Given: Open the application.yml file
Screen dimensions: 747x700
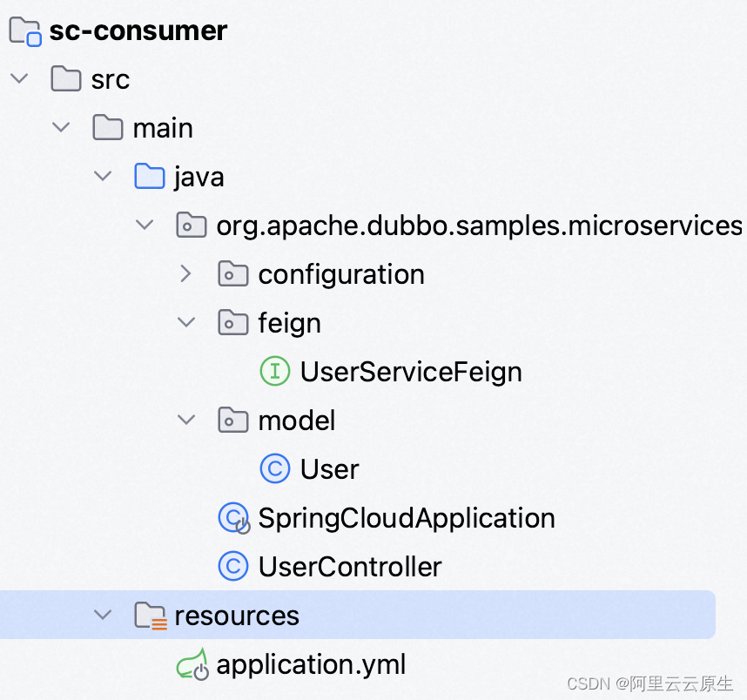Looking at the screenshot, I should coord(311,664).
